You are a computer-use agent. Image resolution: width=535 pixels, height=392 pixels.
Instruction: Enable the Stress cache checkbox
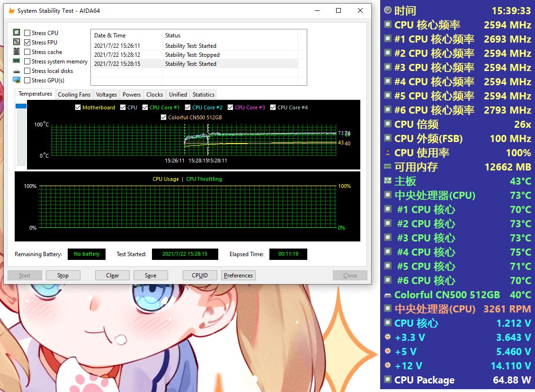[x=27, y=52]
